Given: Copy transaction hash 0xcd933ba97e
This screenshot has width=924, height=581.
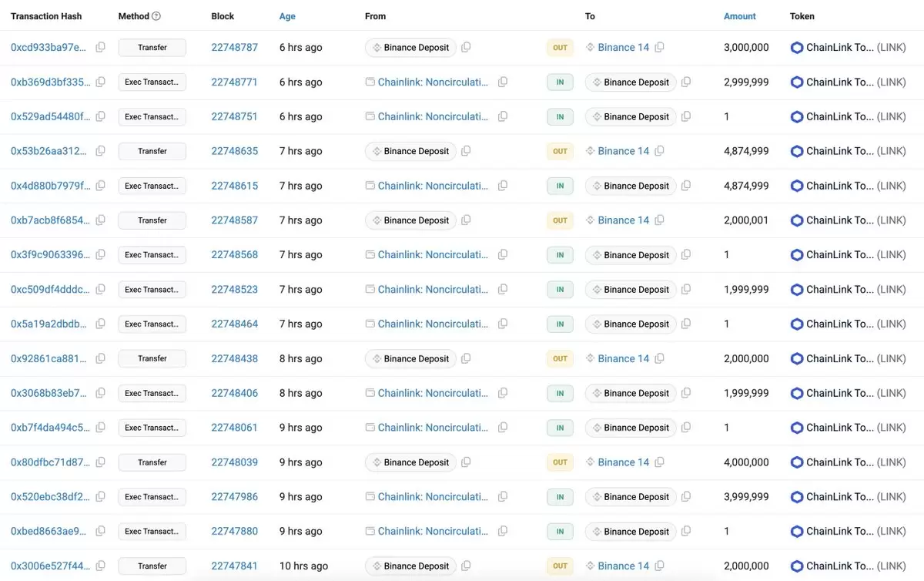Looking at the screenshot, I should coord(100,48).
